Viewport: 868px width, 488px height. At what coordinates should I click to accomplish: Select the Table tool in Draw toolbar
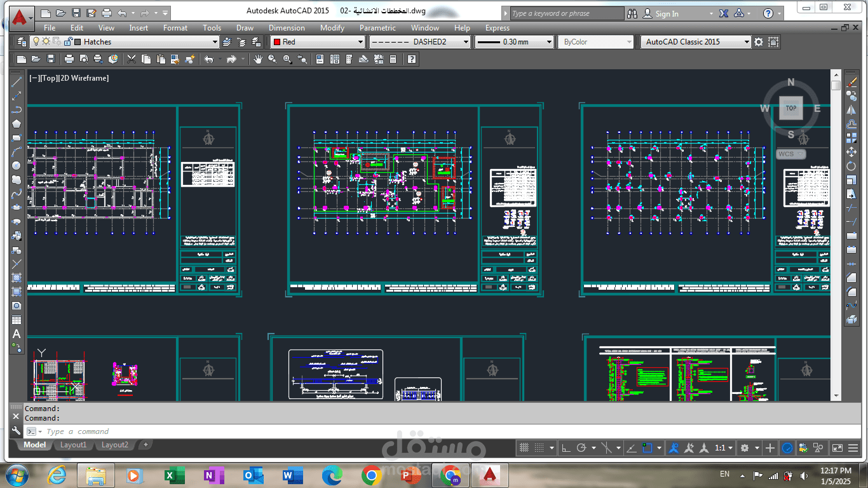(x=17, y=320)
